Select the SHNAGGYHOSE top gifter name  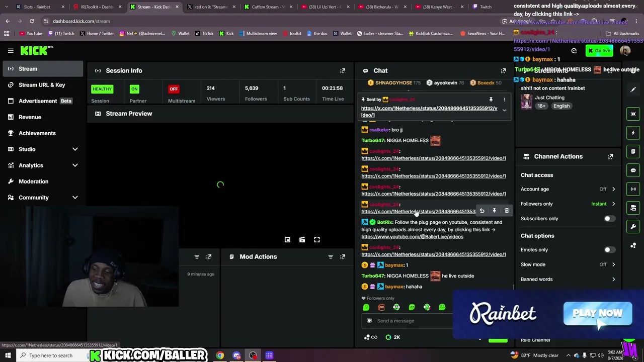[393, 83]
